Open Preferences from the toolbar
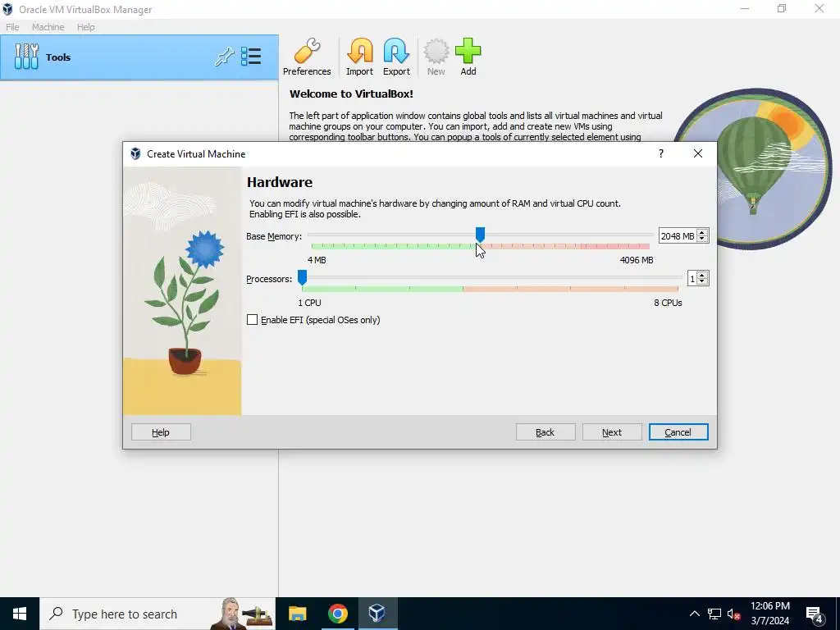 point(307,57)
